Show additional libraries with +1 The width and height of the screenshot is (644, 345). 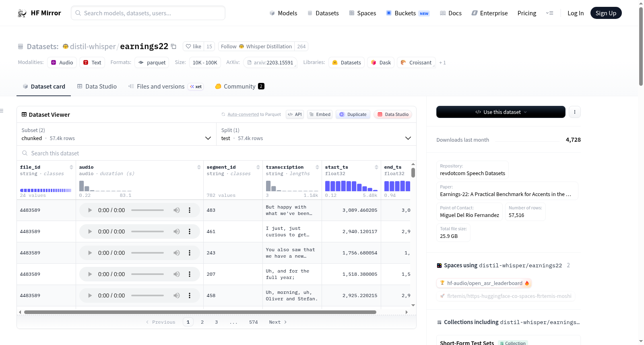442,63
